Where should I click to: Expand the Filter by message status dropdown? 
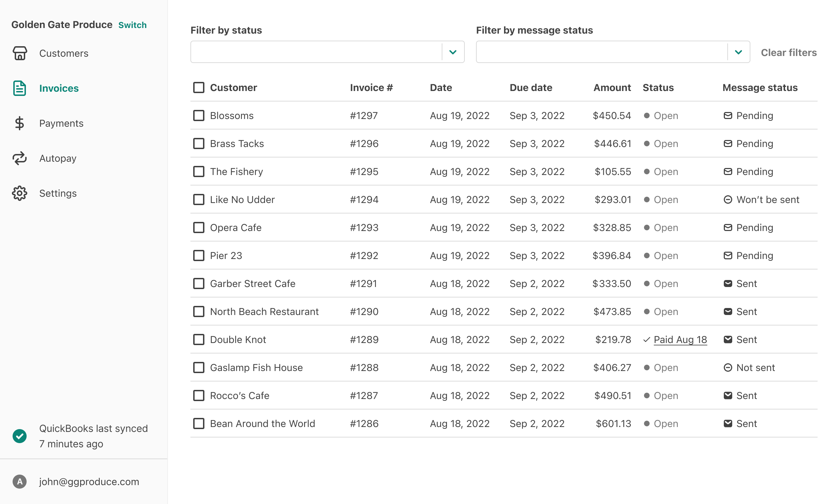612,52
